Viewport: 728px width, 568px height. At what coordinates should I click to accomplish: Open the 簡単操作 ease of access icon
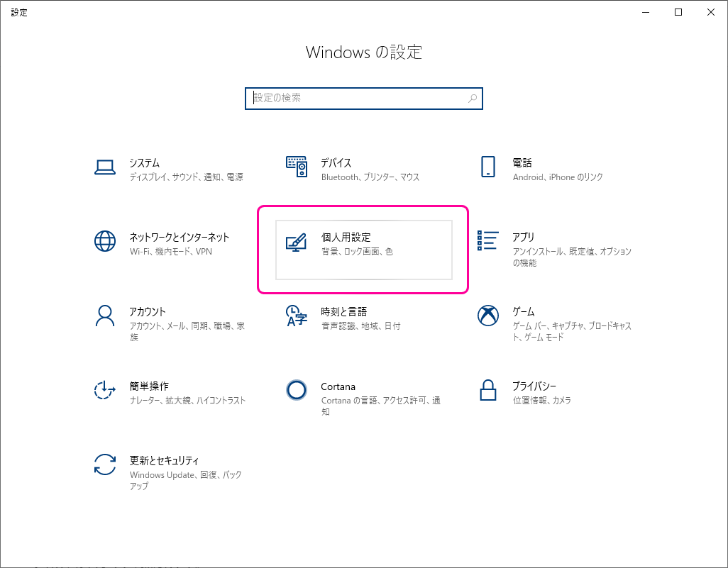pyautogui.click(x=105, y=390)
